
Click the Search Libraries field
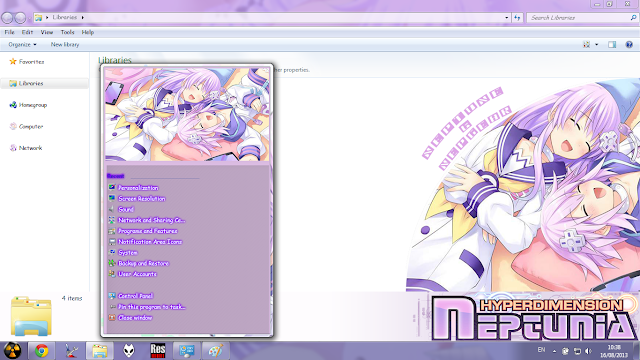pyautogui.click(x=579, y=18)
